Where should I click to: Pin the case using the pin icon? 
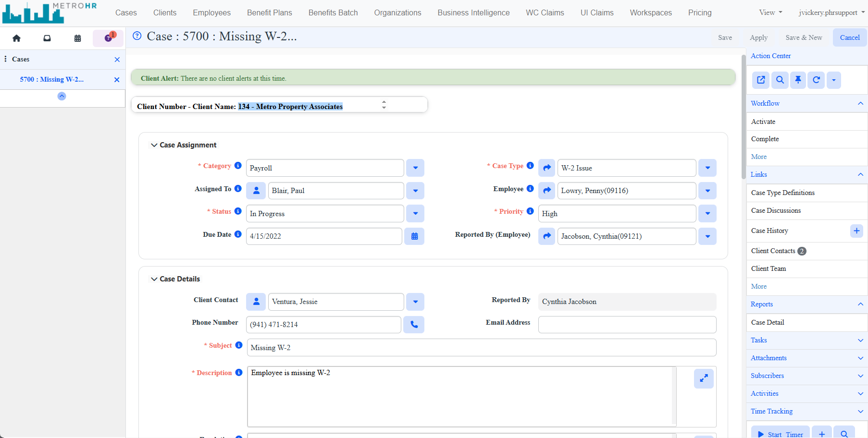click(x=798, y=80)
